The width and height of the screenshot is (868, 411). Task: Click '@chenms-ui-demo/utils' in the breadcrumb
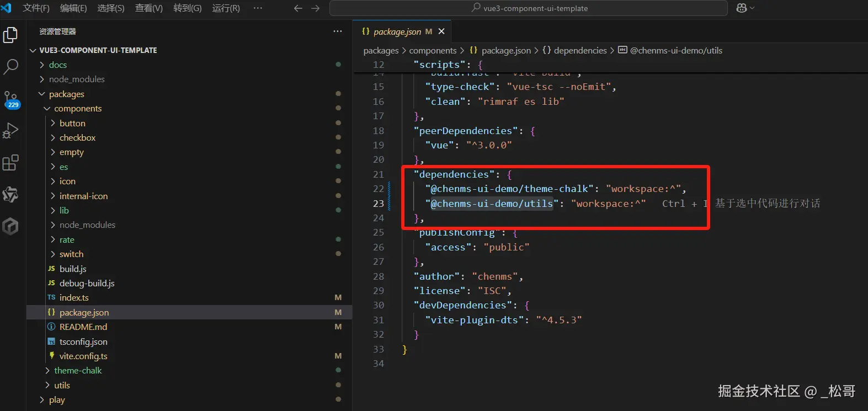pyautogui.click(x=676, y=50)
